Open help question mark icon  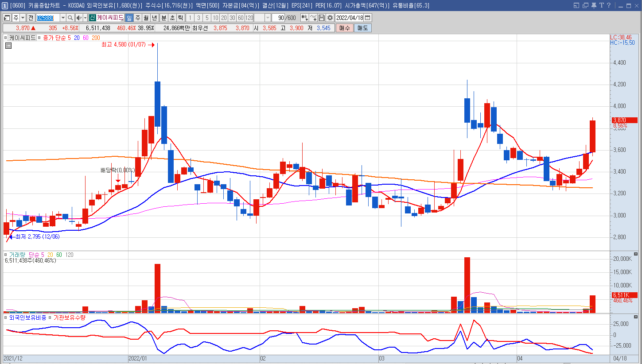(609, 5)
